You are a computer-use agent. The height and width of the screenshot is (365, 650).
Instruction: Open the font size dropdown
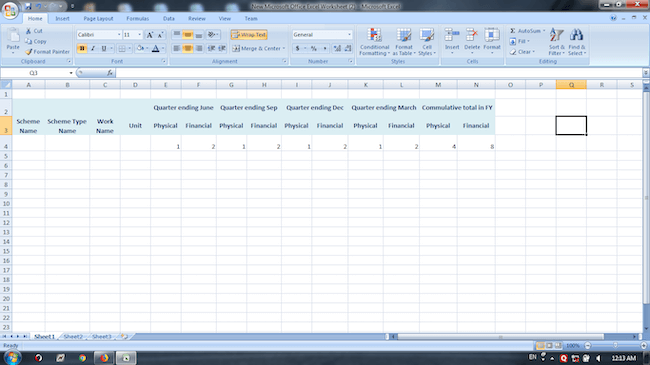(x=140, y=35)
